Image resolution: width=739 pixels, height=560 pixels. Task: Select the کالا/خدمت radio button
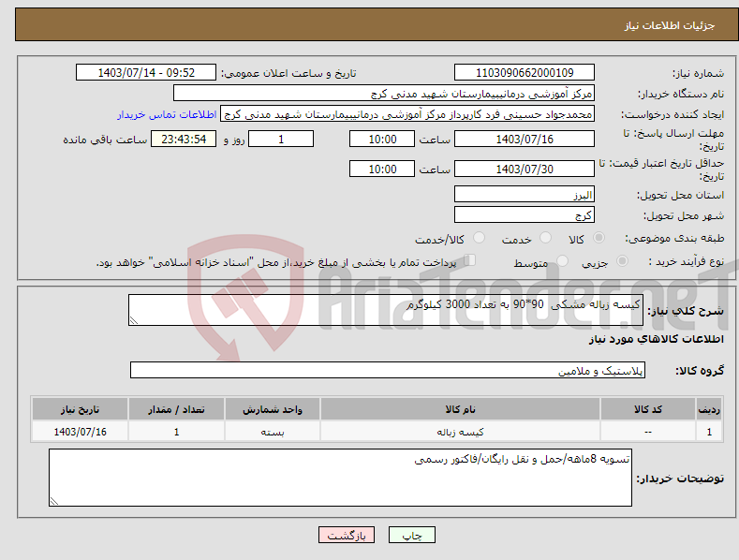479,238
